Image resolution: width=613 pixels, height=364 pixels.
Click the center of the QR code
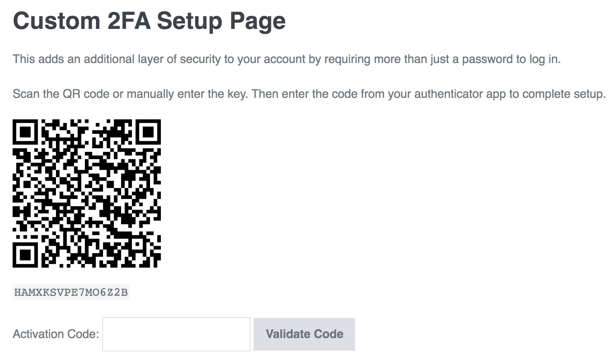coord(87,193)
